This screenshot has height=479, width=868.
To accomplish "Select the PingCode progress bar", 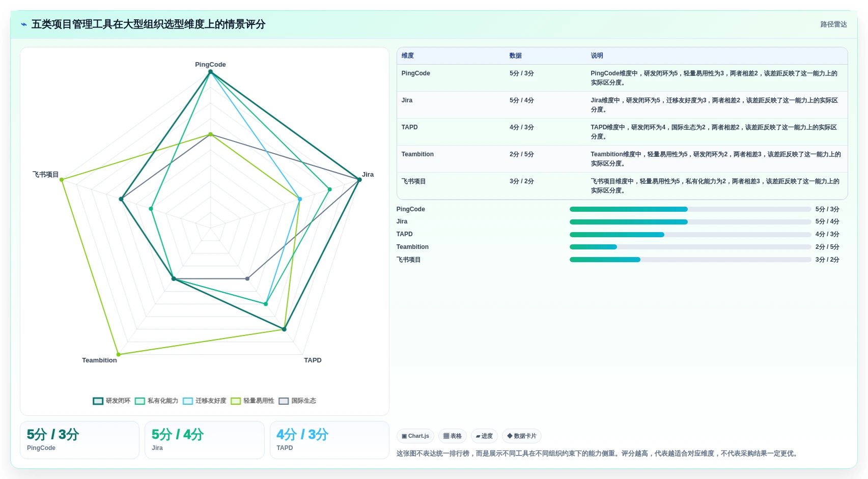I will [690, 209].
